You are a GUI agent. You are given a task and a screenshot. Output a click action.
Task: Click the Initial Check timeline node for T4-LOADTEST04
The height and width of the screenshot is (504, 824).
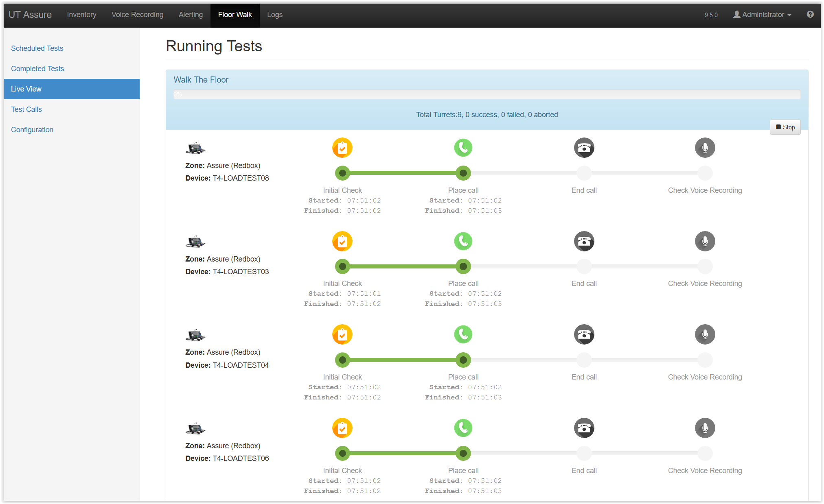pos(342,360)
